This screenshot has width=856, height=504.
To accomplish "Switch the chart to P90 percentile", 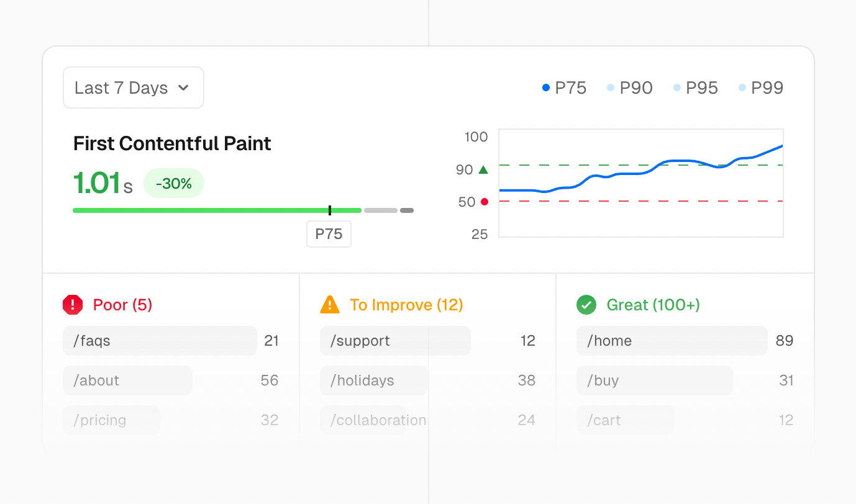I will pos(630,88).
